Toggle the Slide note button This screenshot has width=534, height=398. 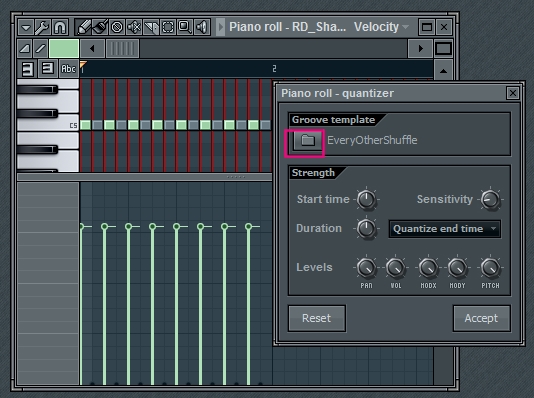click(x=41, y=48)
